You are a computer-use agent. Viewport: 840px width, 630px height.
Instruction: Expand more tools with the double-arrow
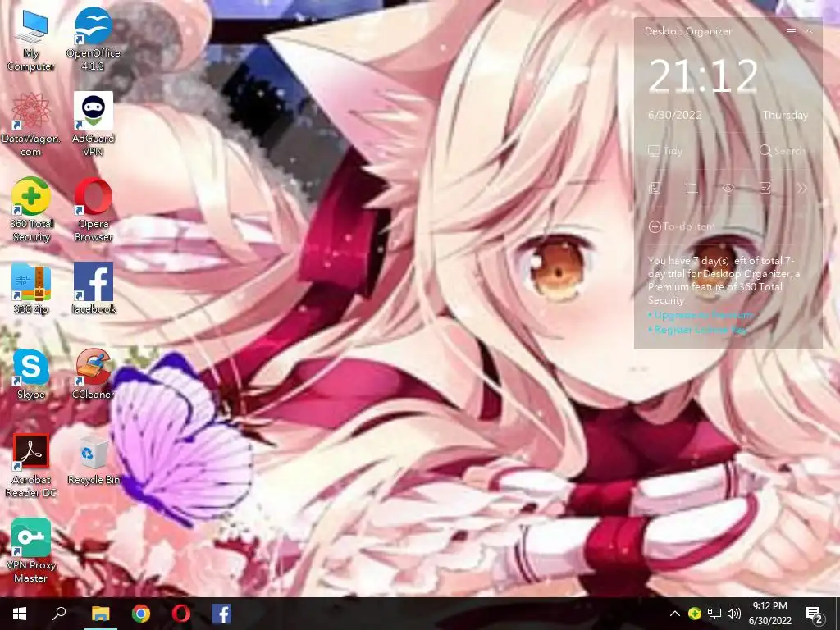tap(801, 188)
